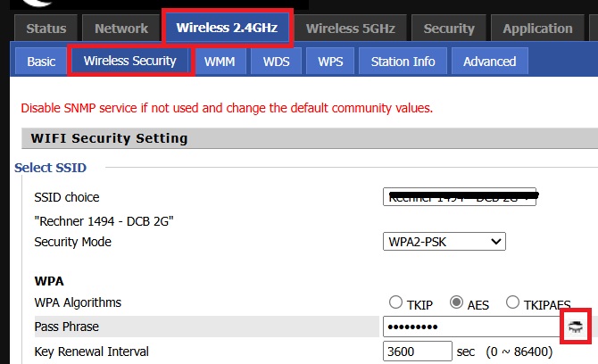Open the WDS settings subtab
Image resolution: width=598 pixels, height=364 pixels.
tap(276, 62)
